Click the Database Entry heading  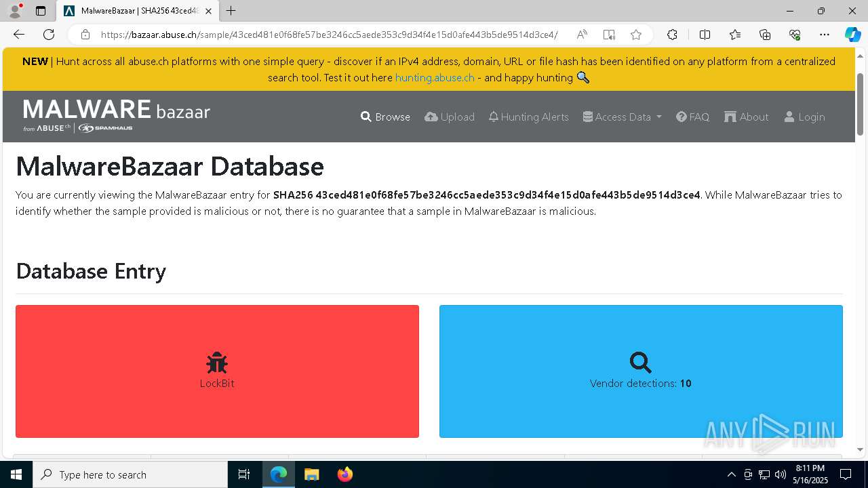coord(91,271)
